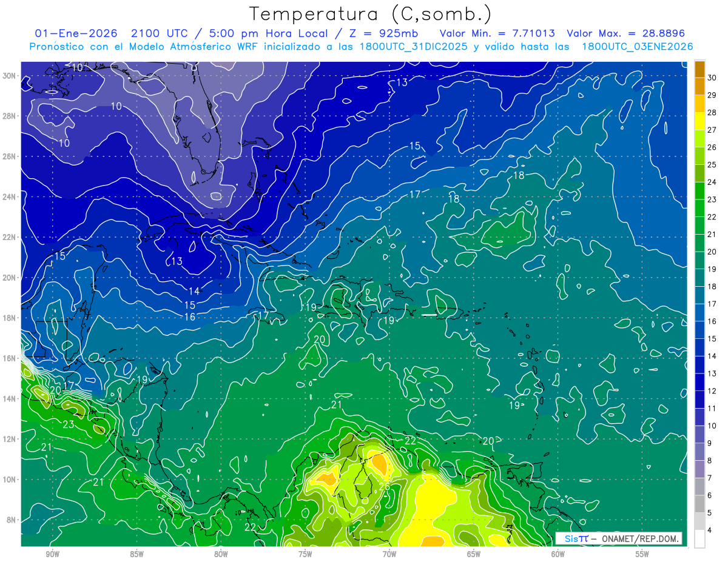Screen dimensions: 728x562
Task: Click the '14' contour label on the map
Action: tap(194, 292)
